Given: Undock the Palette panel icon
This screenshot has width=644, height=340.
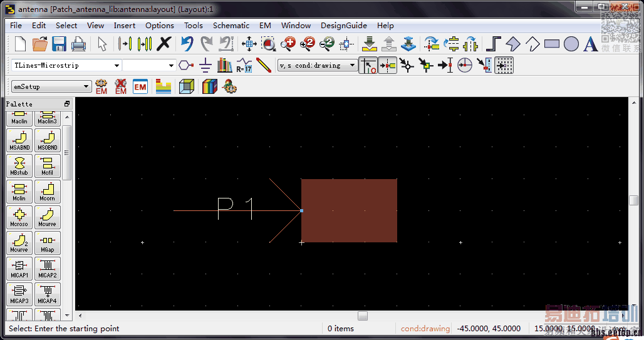Looking at the screenshot, I should (x=67, y=104).
